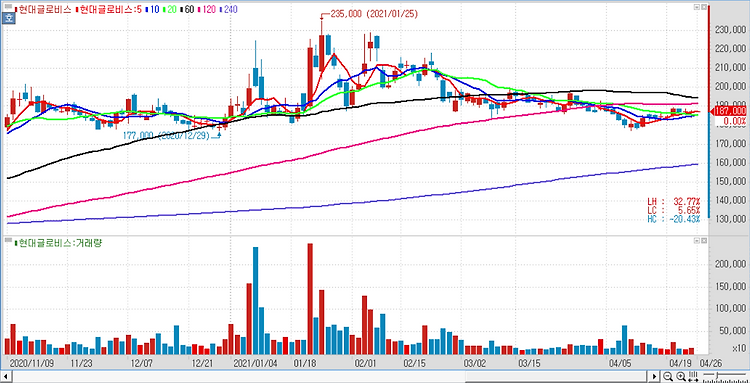Viewport: 750px width, 383px height.
Task: Select the 120-day moving average legend
Action: click(x=207, y=9)
